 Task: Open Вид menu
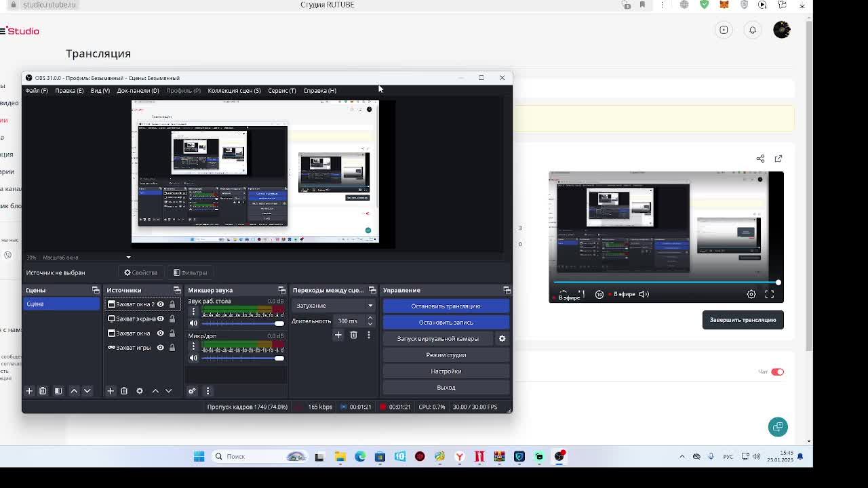[x=100, y=91]
